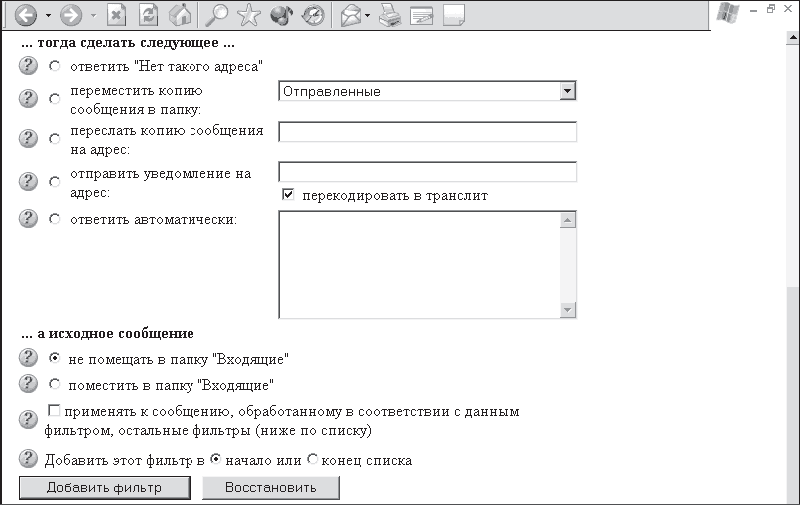Select 'не помещать в папку Входящие' radio

point(55,358)
